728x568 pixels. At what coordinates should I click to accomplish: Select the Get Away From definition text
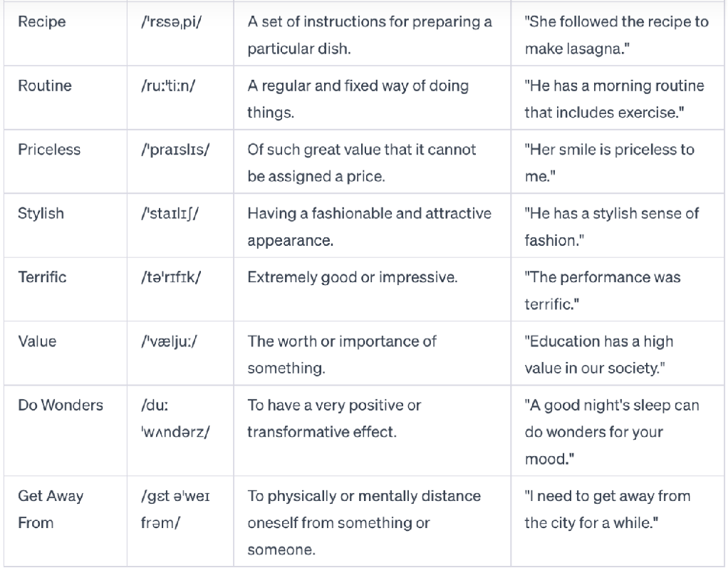coord(364,522)
